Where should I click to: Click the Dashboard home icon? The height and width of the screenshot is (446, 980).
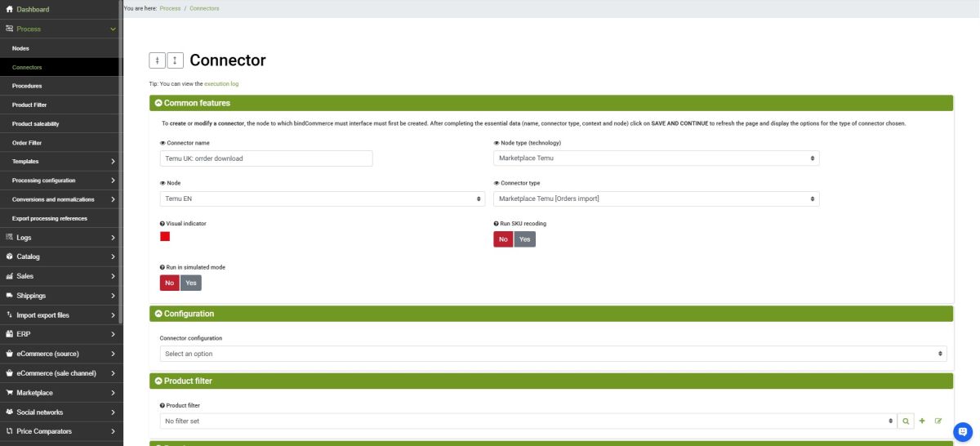pos(9,9)
